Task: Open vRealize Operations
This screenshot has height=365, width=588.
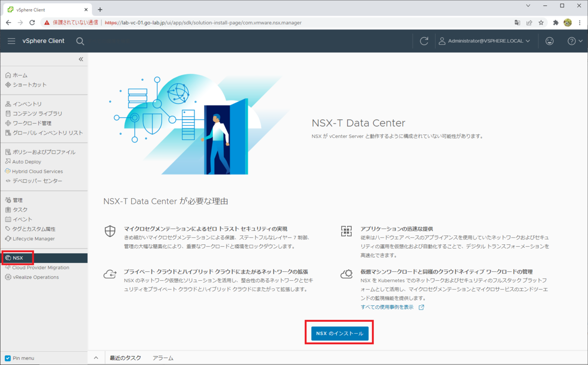Action: (x=32, y=277)
